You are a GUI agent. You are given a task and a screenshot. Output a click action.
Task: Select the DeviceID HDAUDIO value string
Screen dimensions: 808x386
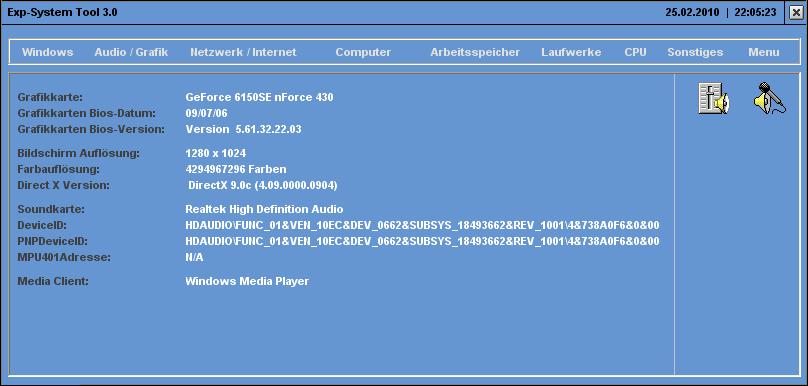pos(422,225)
